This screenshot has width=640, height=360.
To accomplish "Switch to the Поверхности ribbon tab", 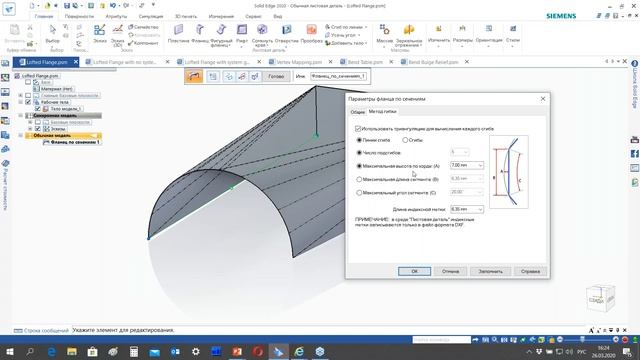I will 79,16.
